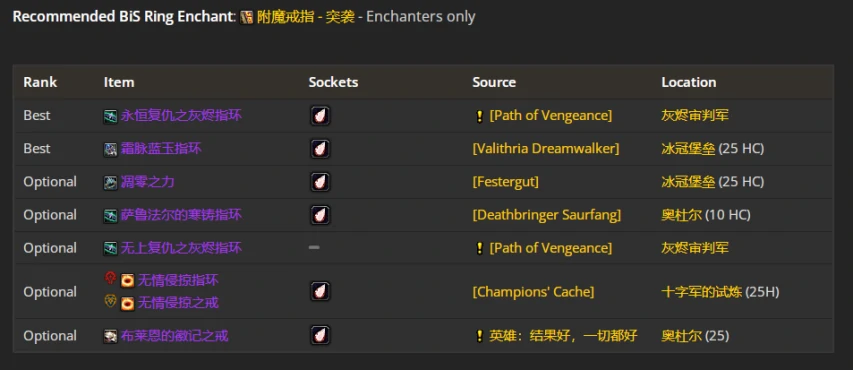Screen dimensions: 853x370
Task: Click the Location column header
Action: click(689, 82)
